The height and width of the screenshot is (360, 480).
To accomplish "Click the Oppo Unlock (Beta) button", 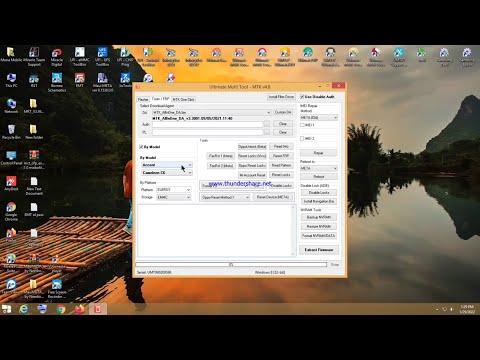I will (252, 147).
